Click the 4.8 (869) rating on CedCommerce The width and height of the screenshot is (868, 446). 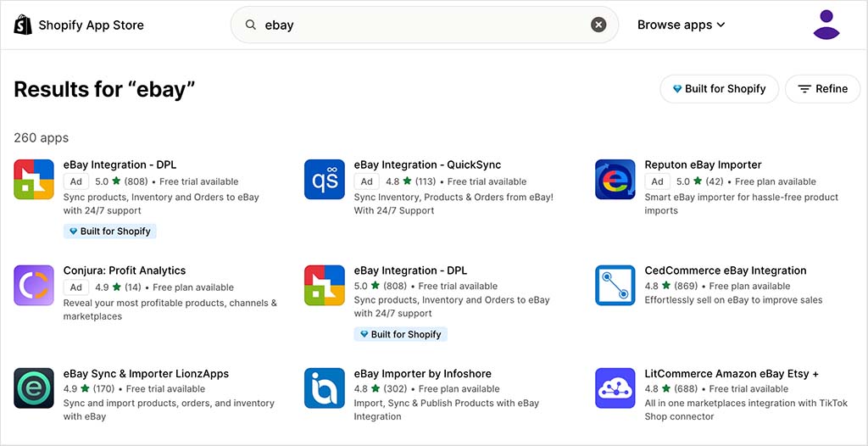[x=671, y=287]
